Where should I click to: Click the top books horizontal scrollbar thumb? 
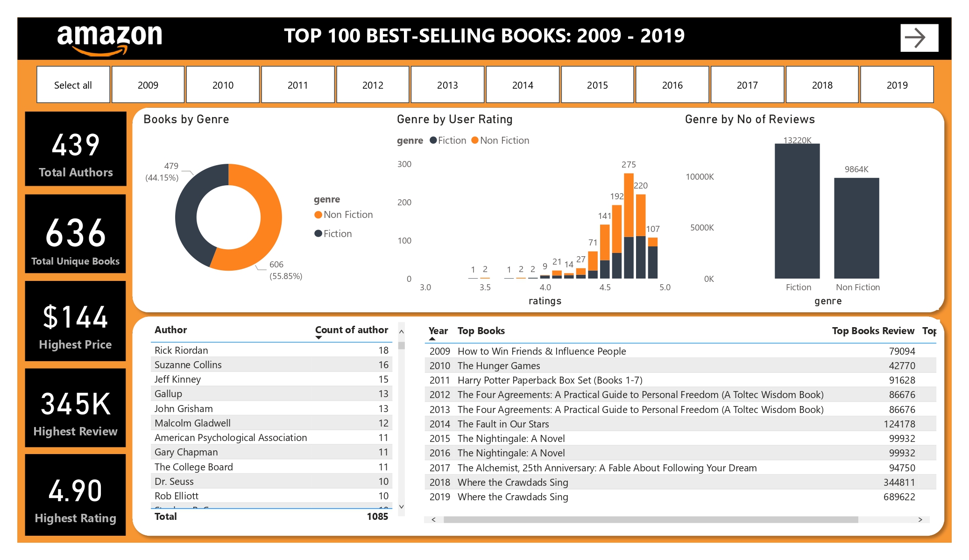tap(650, 519)
